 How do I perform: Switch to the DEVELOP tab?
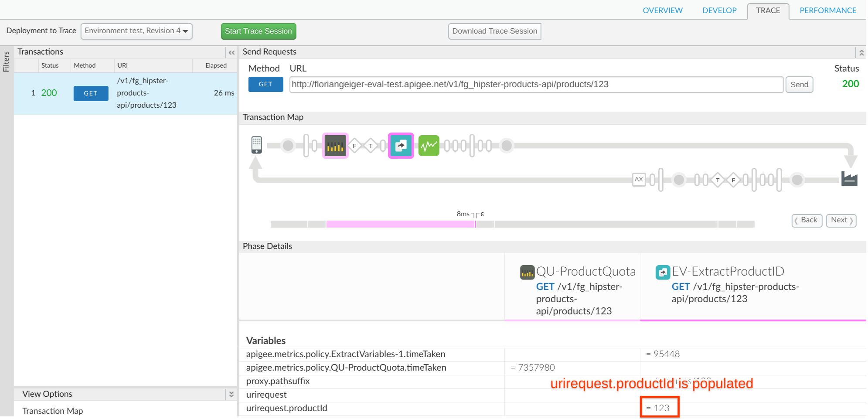719,10
